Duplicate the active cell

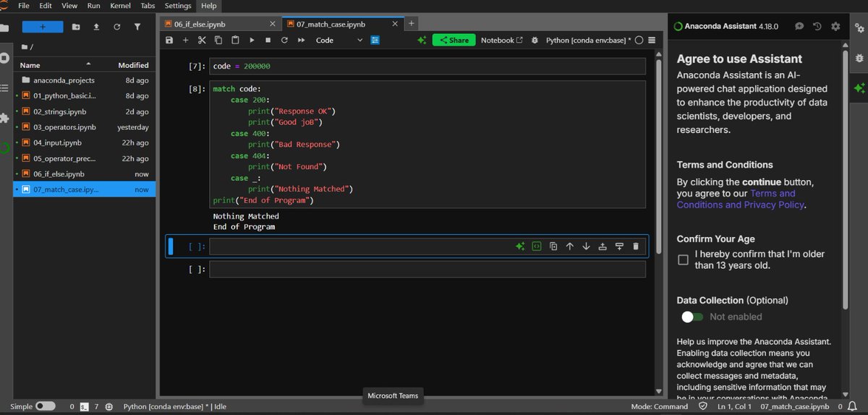click(553, 247)
